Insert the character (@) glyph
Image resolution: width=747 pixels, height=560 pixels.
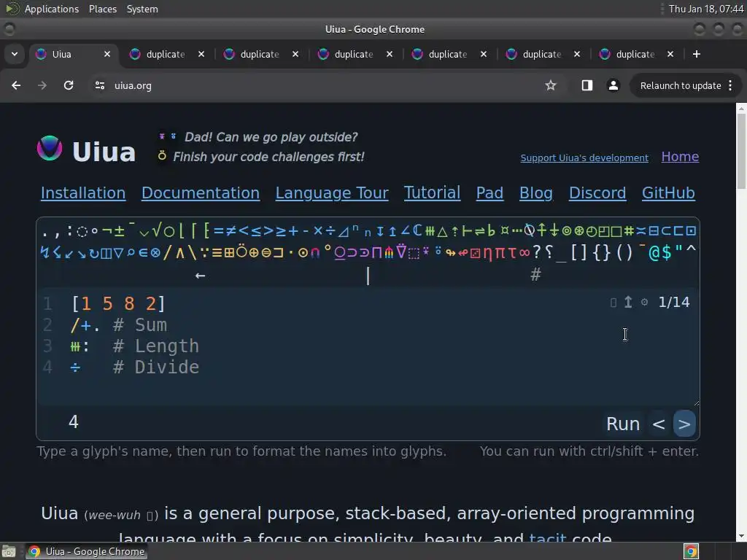[654, 252]
